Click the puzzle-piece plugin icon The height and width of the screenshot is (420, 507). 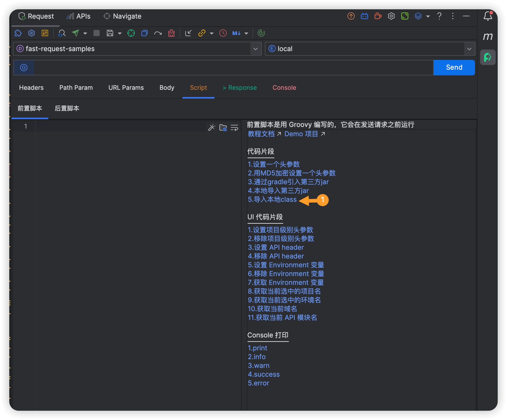tap(18, 33)
